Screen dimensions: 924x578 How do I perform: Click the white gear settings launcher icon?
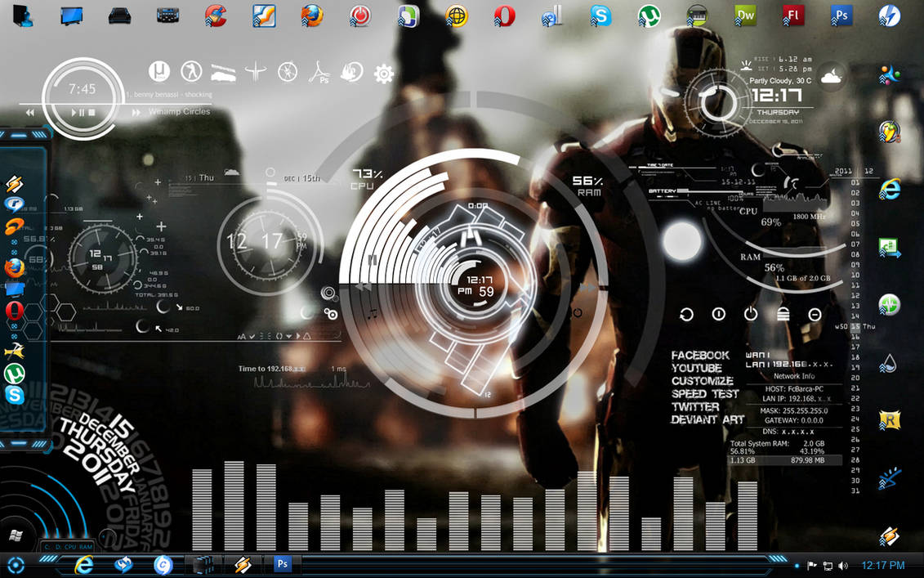click(x=384, y=74)
